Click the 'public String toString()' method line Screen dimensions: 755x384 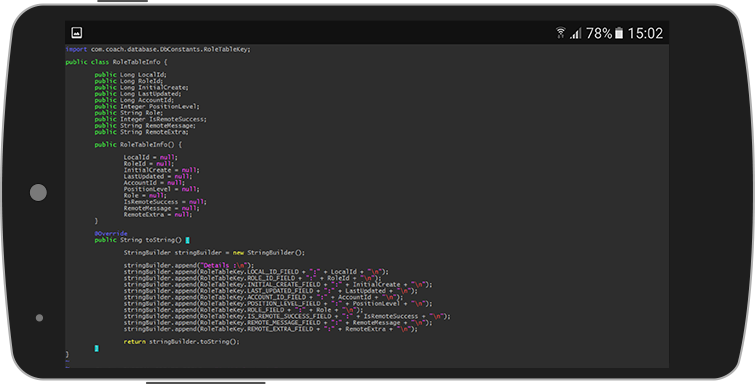138,240
